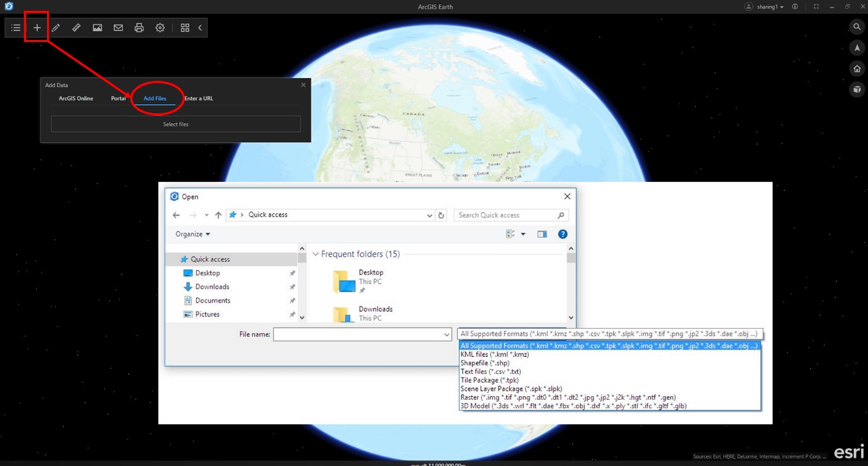Toggle fullscreen icon in title bar
The width and height of the screenshot is (868, 466).
(x=816, y=6)
